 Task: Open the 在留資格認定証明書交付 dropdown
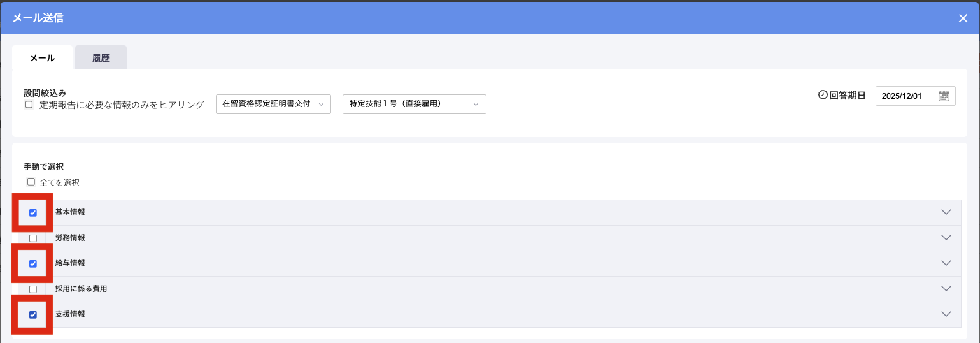[x=273, y=104]
